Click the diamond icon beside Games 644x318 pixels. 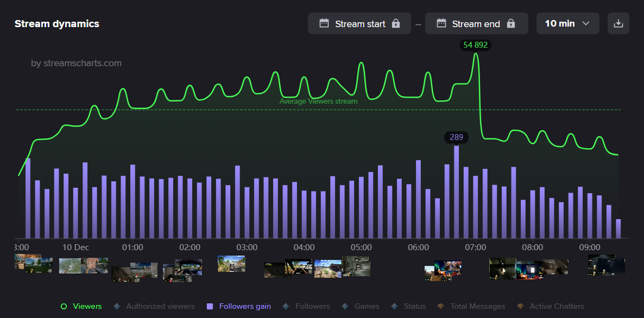coord(345,306)
